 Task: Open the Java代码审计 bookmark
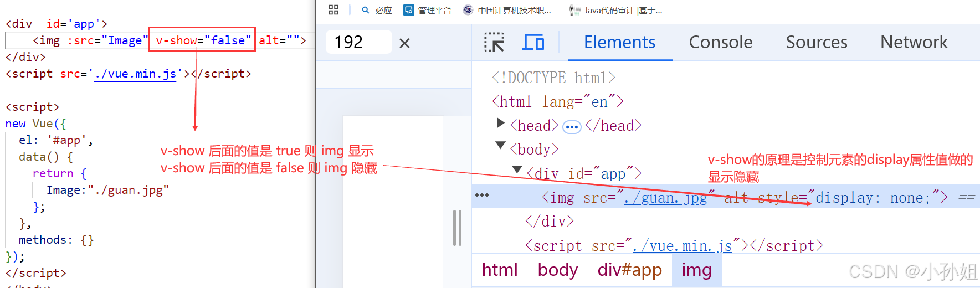coord(615,10)
